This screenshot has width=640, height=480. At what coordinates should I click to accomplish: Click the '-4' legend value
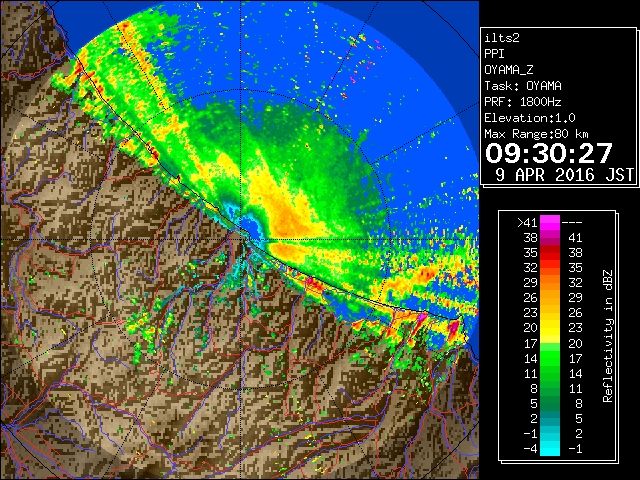531,449
